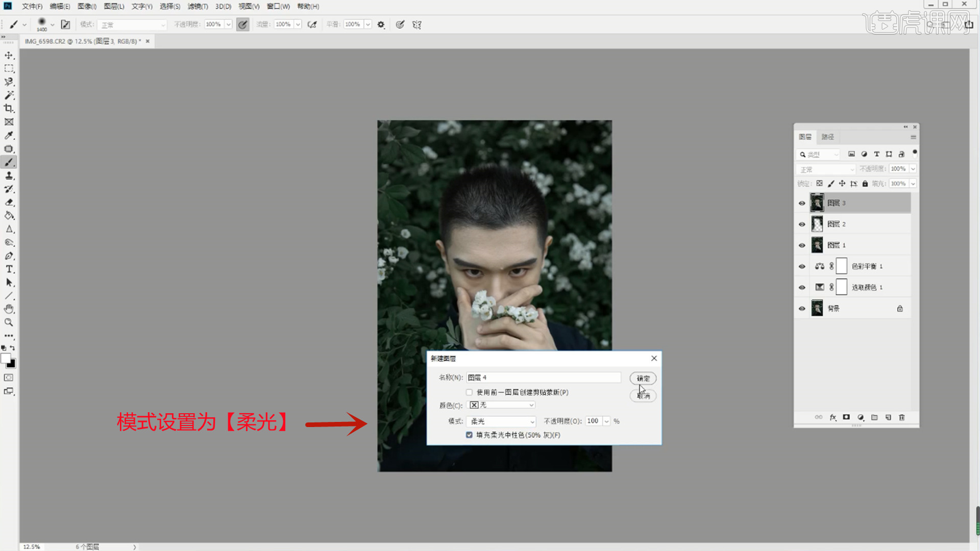This screenshot has height=551, width=980.
Task: Select the Move tool
Action: pos(9,55)
